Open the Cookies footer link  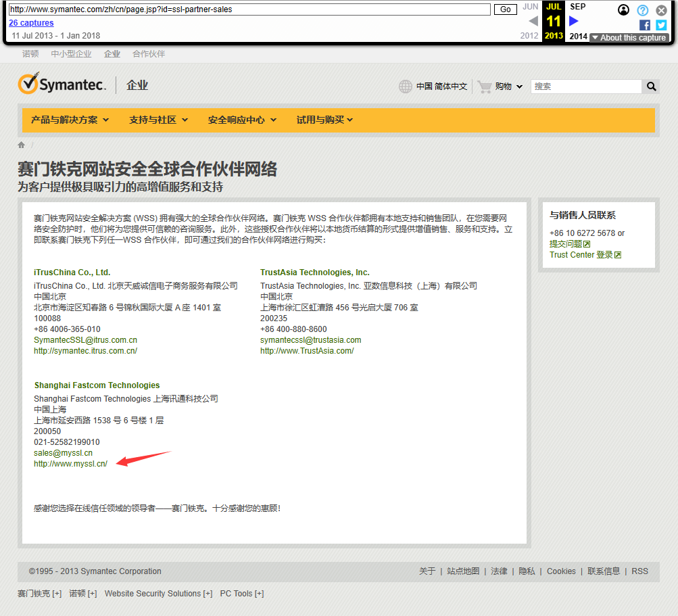[x=561, y=571]
